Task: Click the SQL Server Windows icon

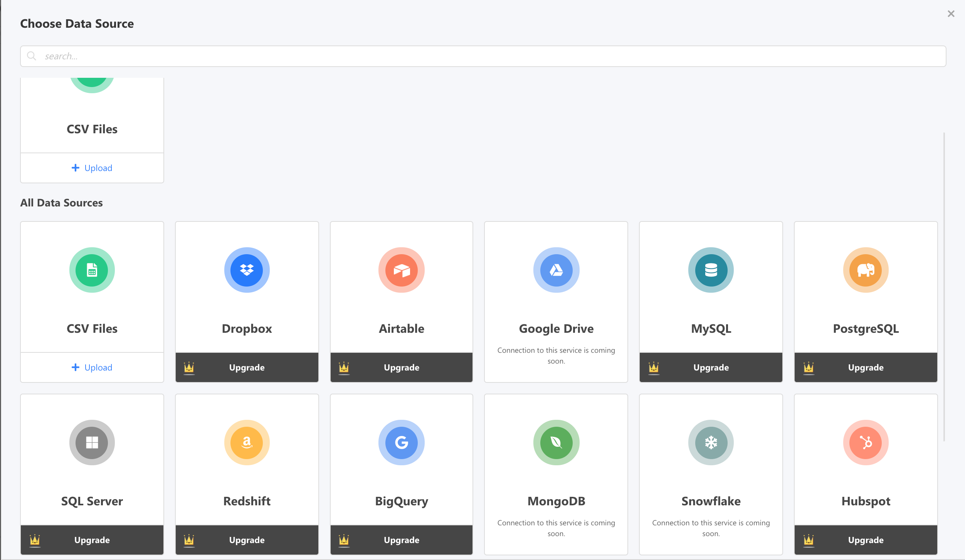Action: coord(92,443)
